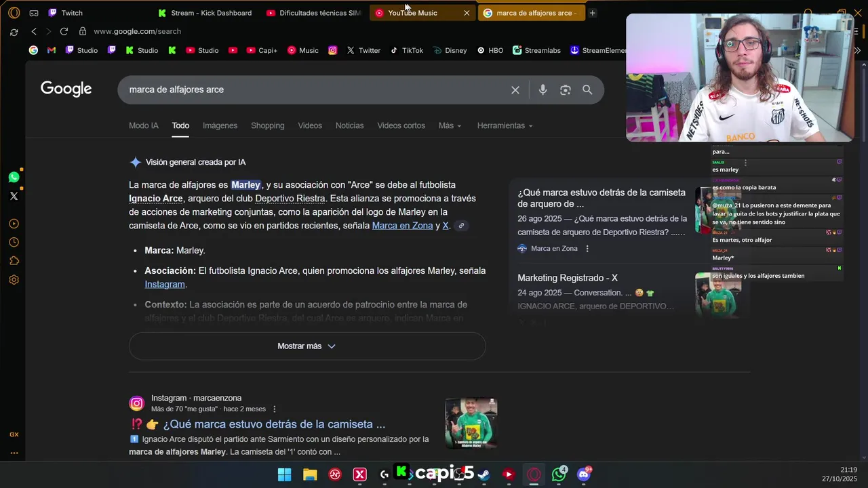The height and width of the screenshot is (488, 868).
Task: Expand AI overview with Mostrar más
Action: tap(307, 346)
